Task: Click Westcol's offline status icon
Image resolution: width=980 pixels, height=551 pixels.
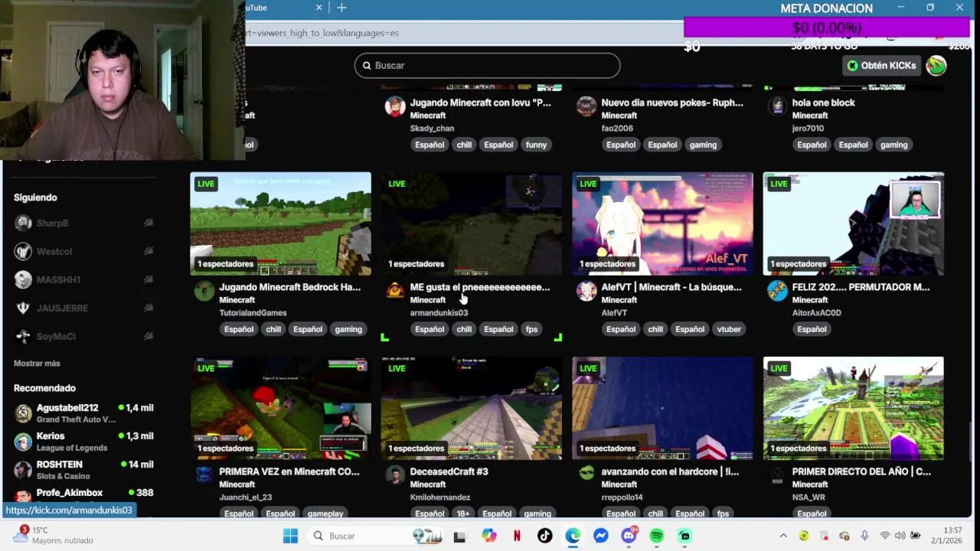Action: pyautogui.click(x=149, y=251)
